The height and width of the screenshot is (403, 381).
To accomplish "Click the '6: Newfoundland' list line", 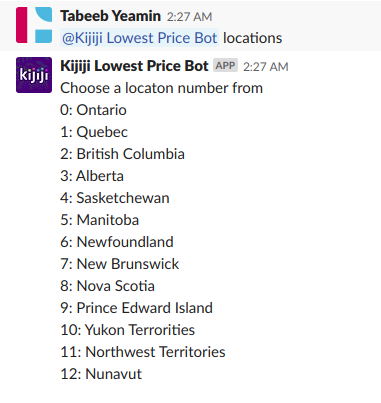I will [117, 242].
